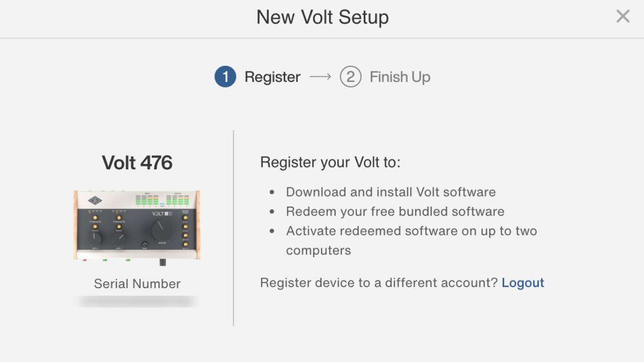This screenshot has width=644, height=362.
Task: Click the Volt 476 heading
Action: (137, 162)
